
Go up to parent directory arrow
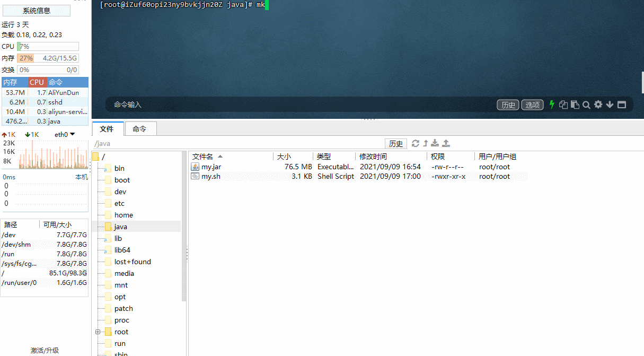pos(425,143)
